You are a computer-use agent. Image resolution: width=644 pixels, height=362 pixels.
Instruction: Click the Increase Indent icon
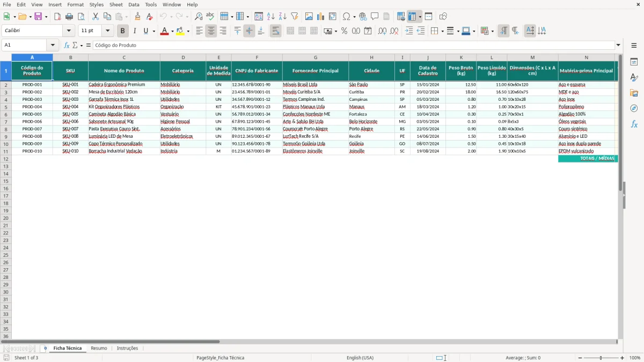point(409,31)
